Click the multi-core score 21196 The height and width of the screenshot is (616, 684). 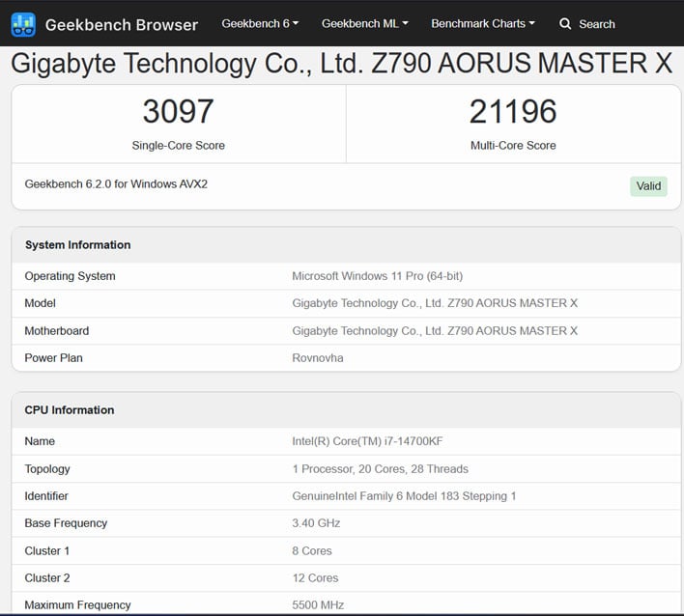coord(513,111)
